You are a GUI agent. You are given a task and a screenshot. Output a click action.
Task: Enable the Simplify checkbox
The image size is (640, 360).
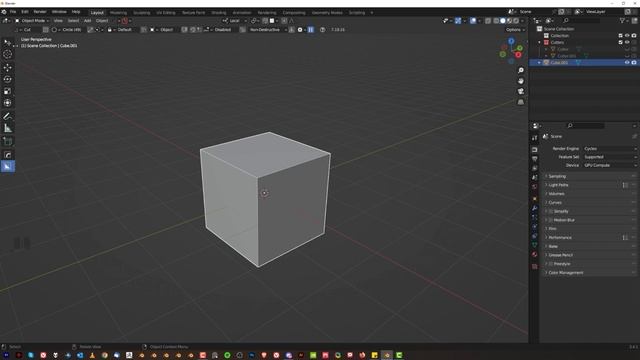click(551, 211)
